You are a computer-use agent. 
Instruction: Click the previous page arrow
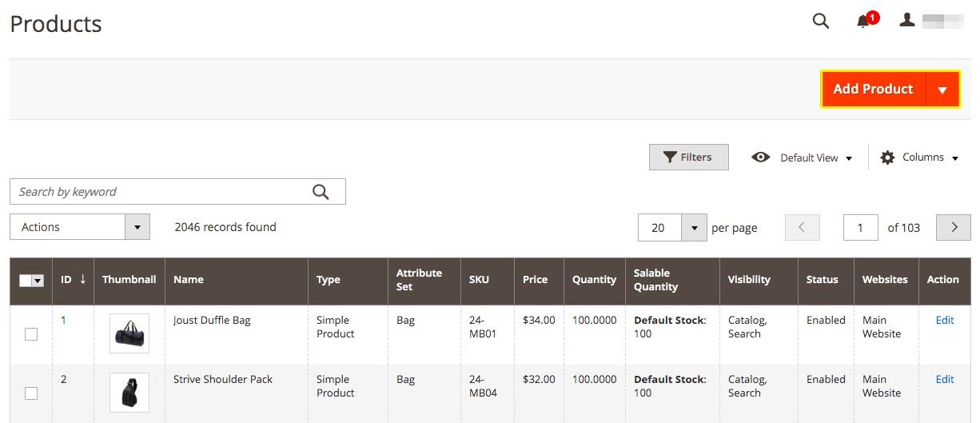[803, 227]
